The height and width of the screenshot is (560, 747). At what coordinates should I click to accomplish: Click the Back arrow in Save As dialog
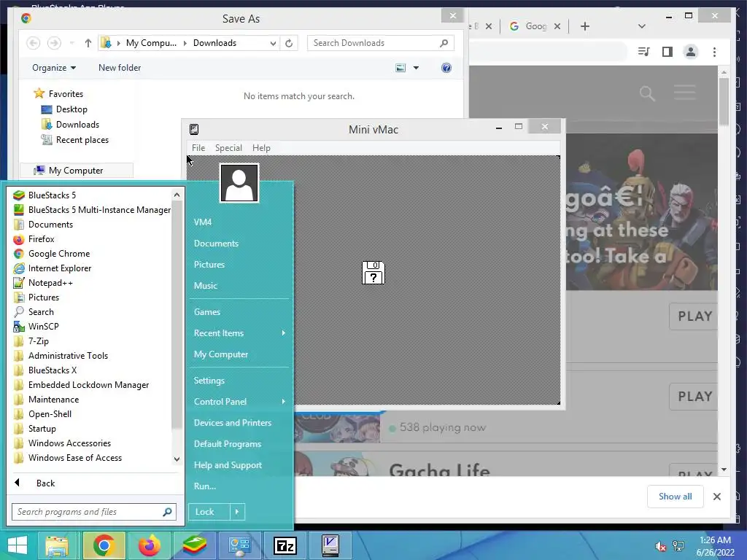pyautogui.click(x=33, y=43)
